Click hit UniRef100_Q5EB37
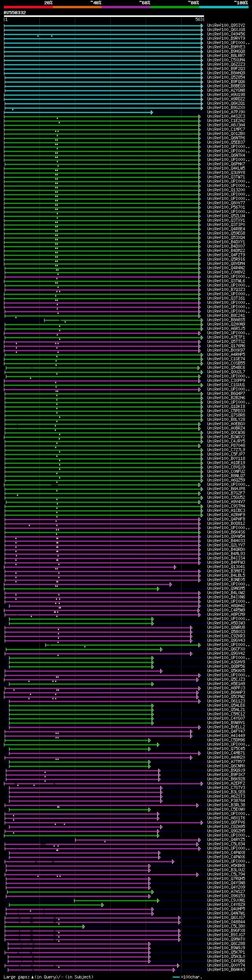 pos(226,142)
